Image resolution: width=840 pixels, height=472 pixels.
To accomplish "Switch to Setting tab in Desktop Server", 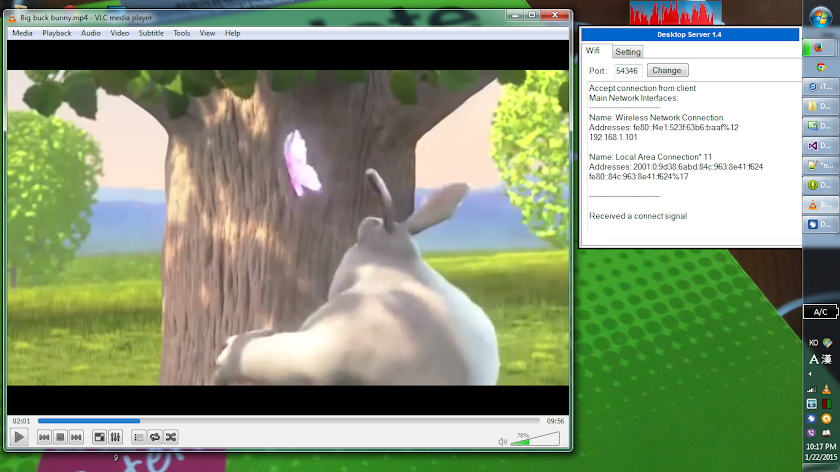I will (x=628, y=52).
